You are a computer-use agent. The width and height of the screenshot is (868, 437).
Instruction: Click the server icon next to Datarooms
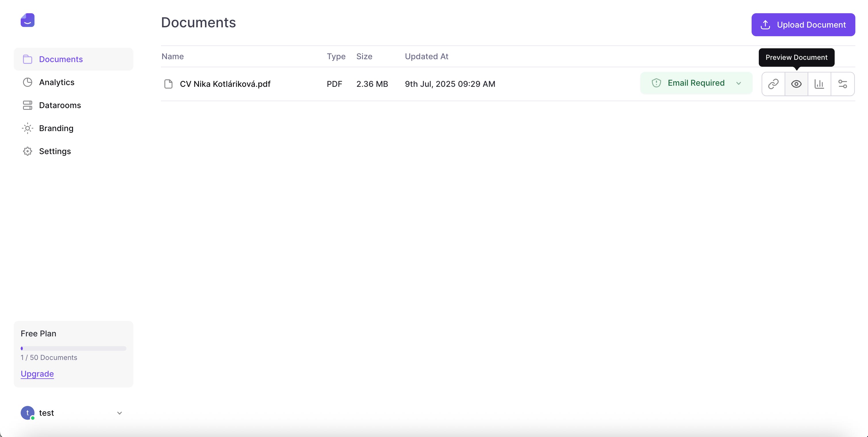coord(28,105)
